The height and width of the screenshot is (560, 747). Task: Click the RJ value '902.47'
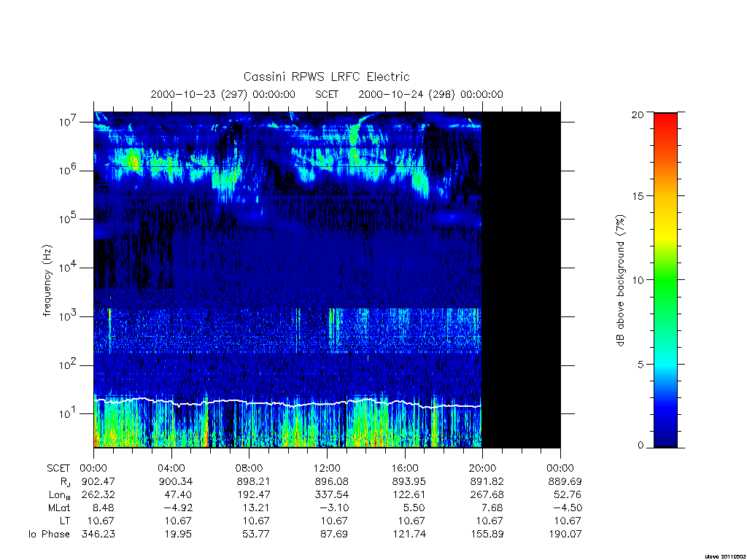pyautogui.click(x=98, y=482)
